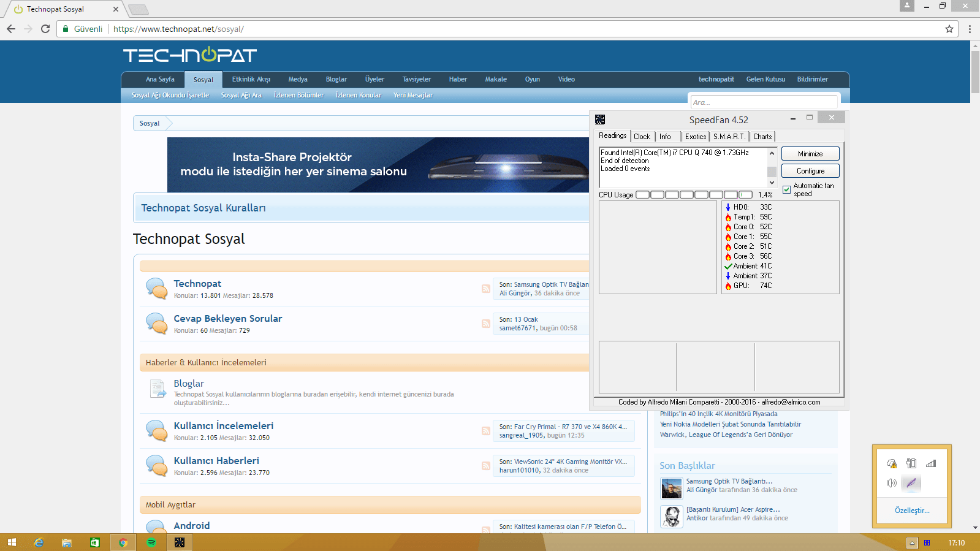
Task: Open the Windows Store taskbar icon
Action: pyautogui.click(x=95, y=542)
